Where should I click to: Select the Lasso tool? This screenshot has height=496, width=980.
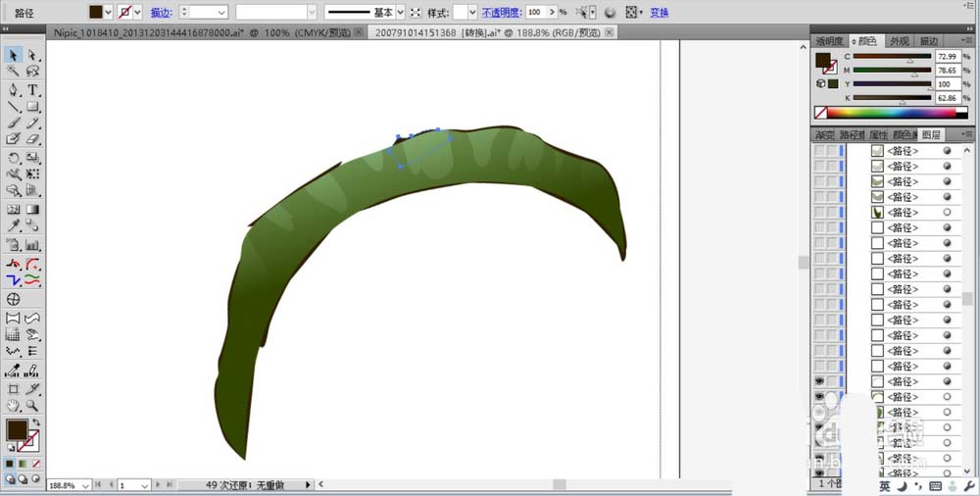[x=32, y=72]
